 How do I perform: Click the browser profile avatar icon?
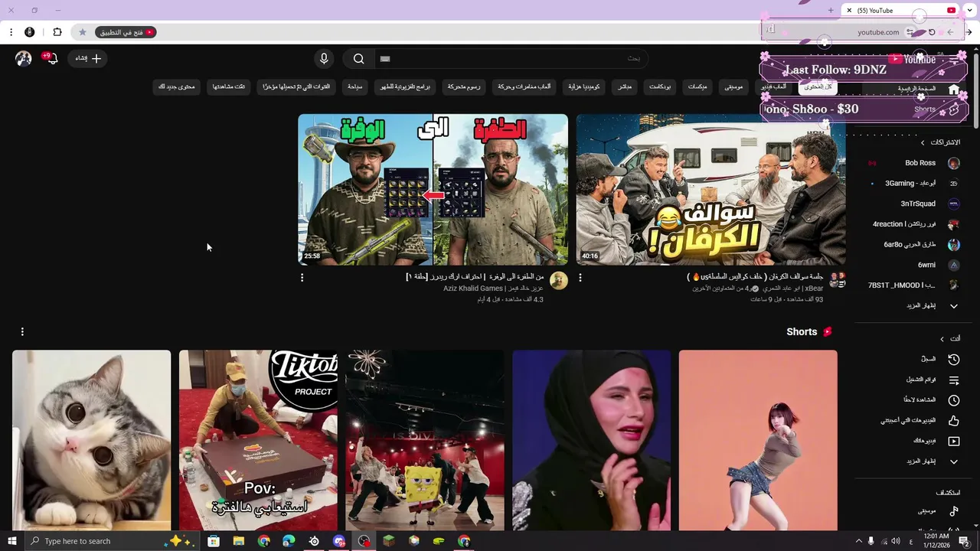(x=29, y=32)
